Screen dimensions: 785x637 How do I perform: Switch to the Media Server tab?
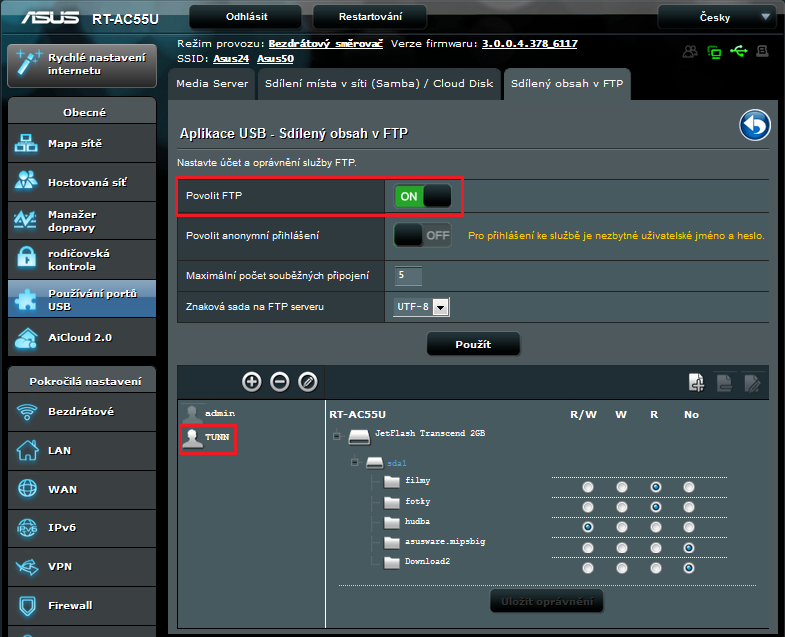tap(212, 84)
